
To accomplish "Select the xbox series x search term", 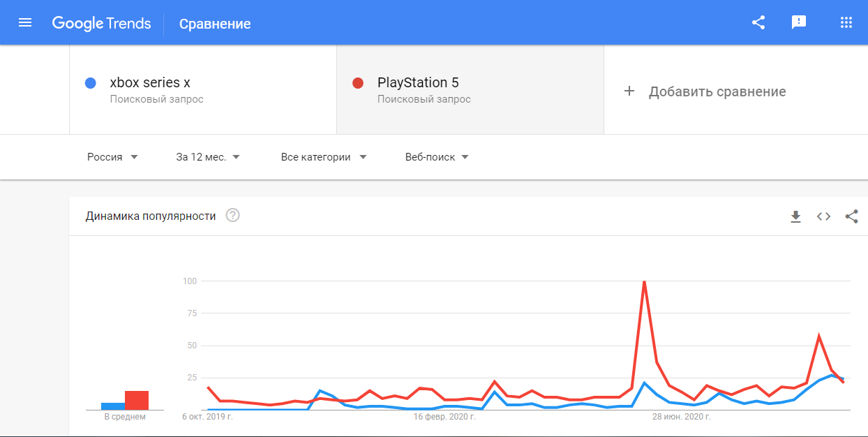I will [150, 83].
